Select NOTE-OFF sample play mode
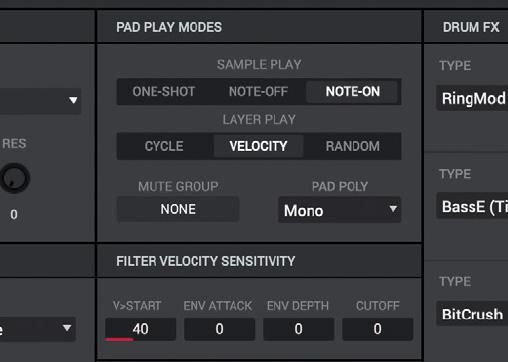The width and height of the screenshot is (508, 362). pos(258,92)
